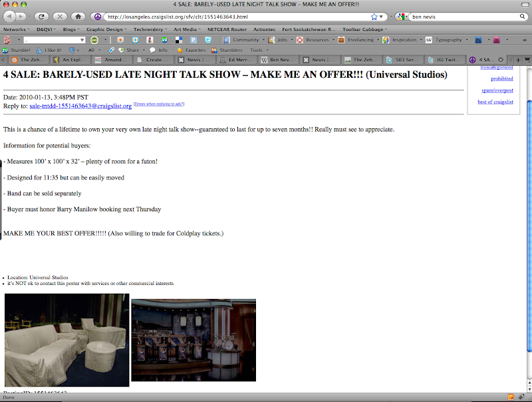
Task: Switch to the 'Create ...' tab
Action: point(154,60)
